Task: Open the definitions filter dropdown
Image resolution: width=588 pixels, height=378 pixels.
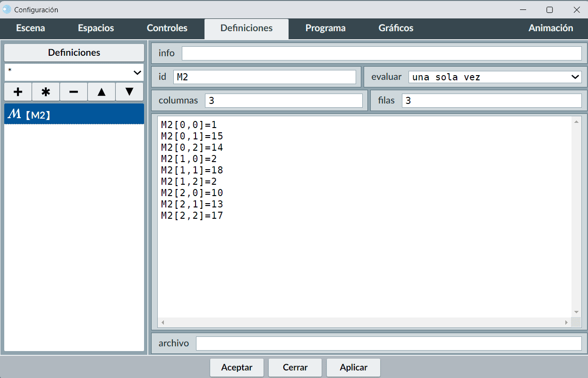Action: (74, 72)
